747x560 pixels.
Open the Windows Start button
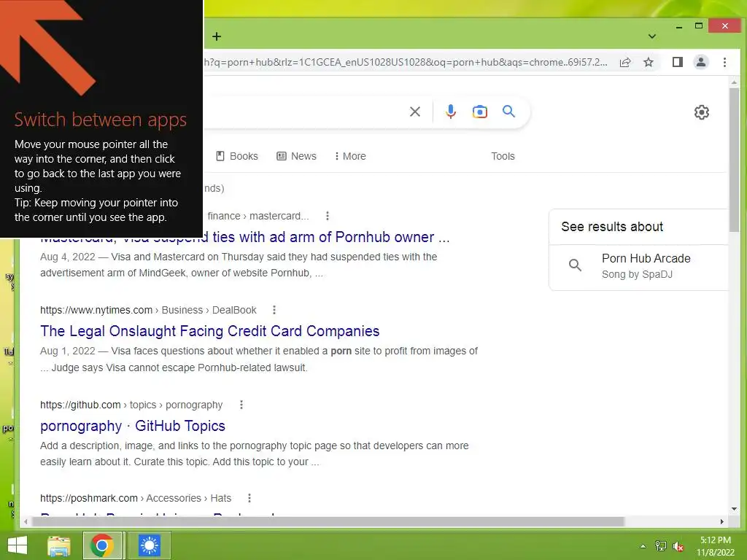pos(18,545)
